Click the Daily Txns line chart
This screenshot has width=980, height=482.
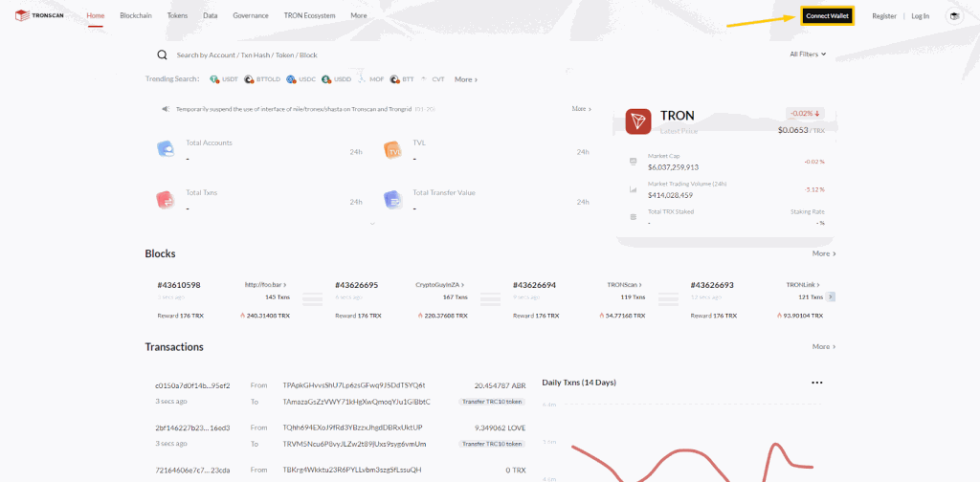click(691, 462)
